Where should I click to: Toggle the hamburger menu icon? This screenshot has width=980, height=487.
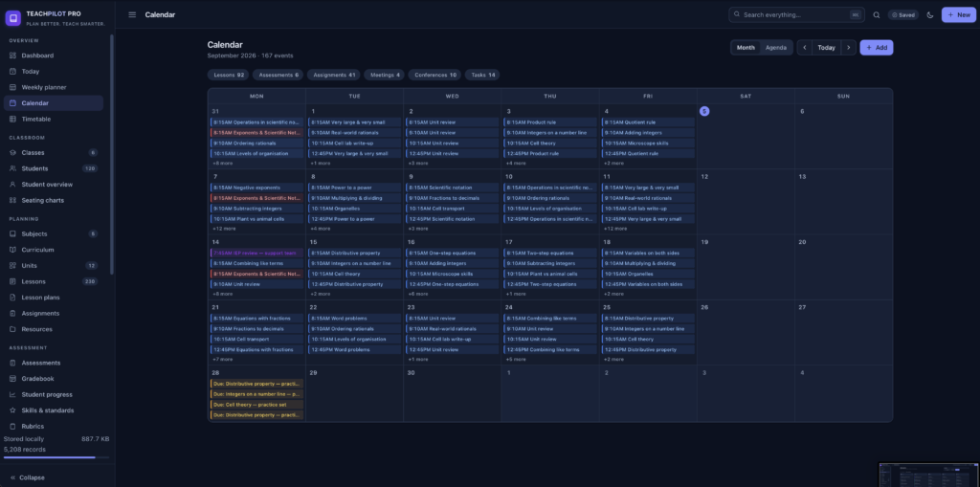[x=132, y=14]
